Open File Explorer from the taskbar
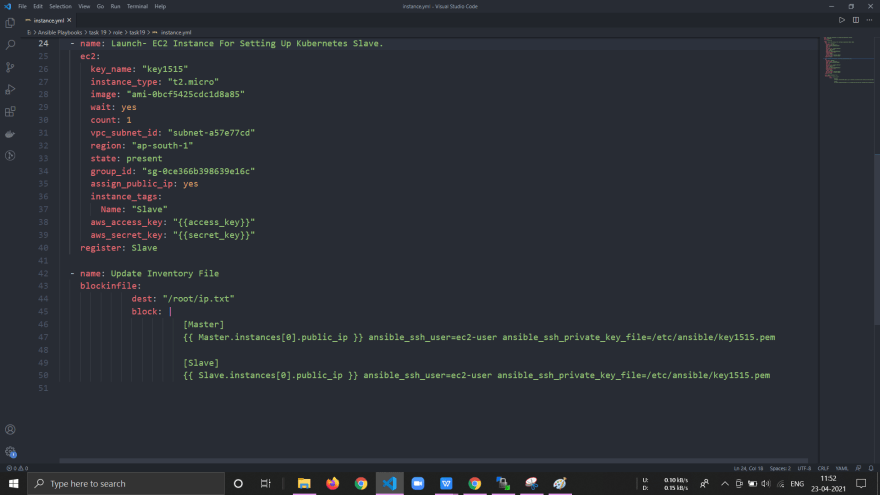 click(304, 483)
